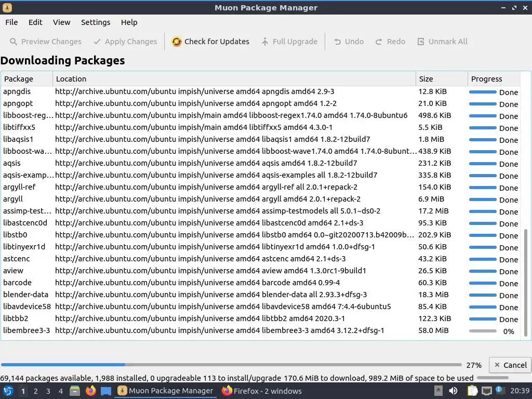Click the show desktop icon in taskbar

coord(106,391)
